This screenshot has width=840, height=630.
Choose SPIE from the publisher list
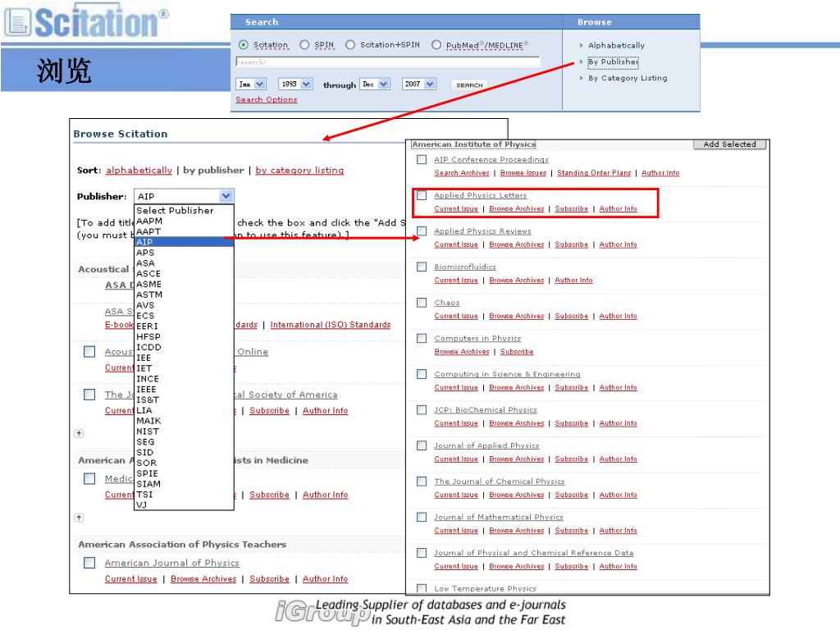pos(185,473)
